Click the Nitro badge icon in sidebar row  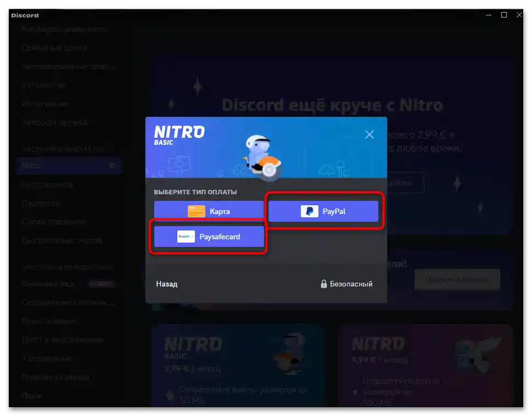[113, 166]
